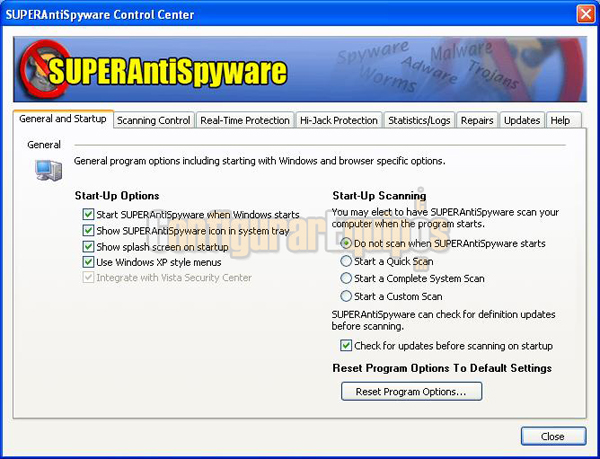
Task: Click the Start-Up Options heading
Action: [x=117, y=195]
